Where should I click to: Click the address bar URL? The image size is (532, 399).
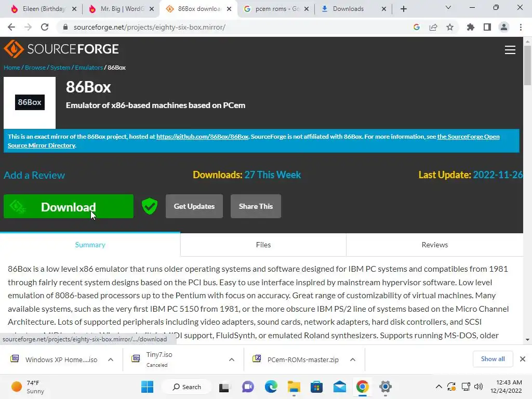149,27
